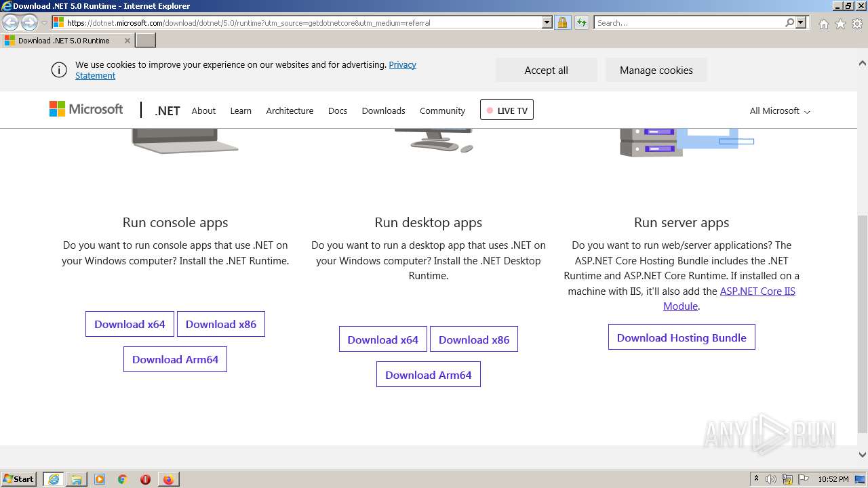The width and height of the screenshot is (868, 488).
Task: Download x86 for desktop apps
Action: point(474,340)
